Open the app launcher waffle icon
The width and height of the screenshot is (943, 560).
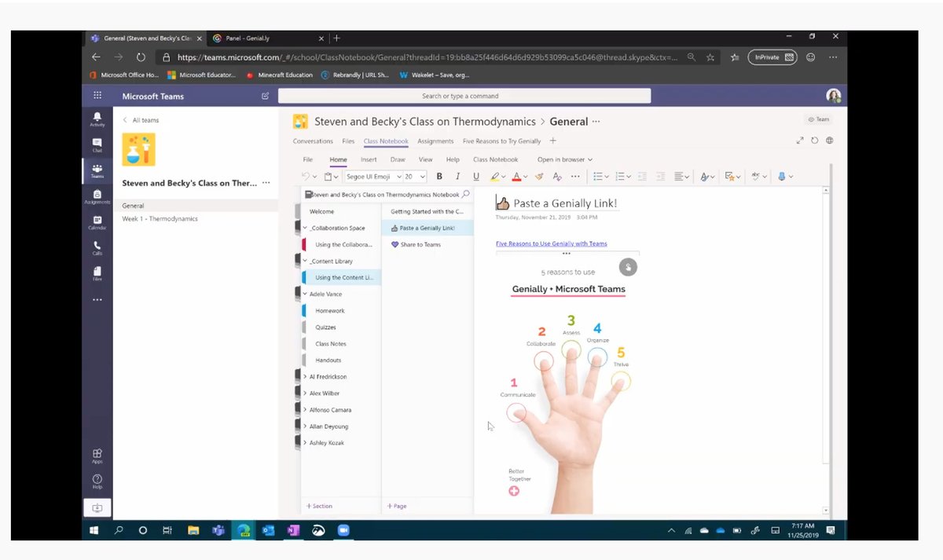point(97,96)
